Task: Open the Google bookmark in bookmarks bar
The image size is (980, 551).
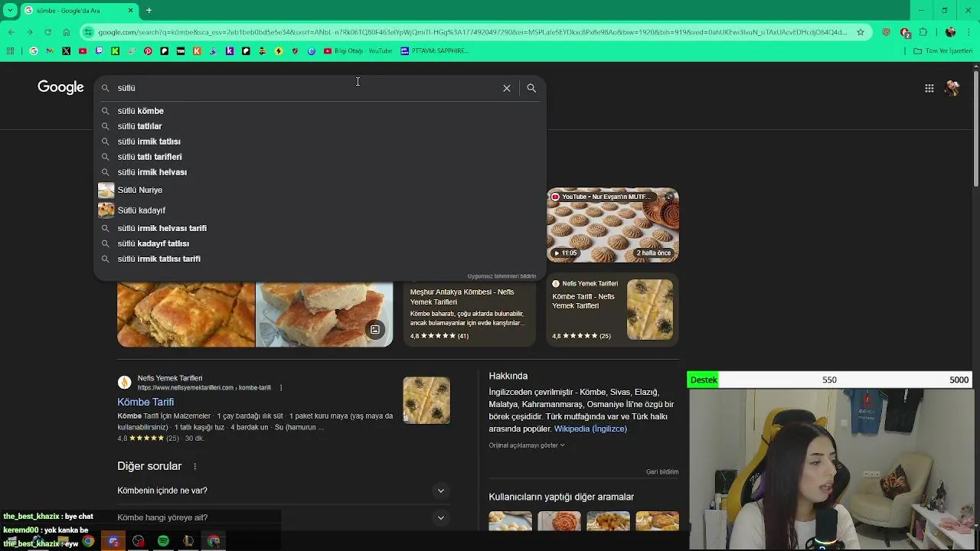Action: pyautogui.click(x=33, y=51)
